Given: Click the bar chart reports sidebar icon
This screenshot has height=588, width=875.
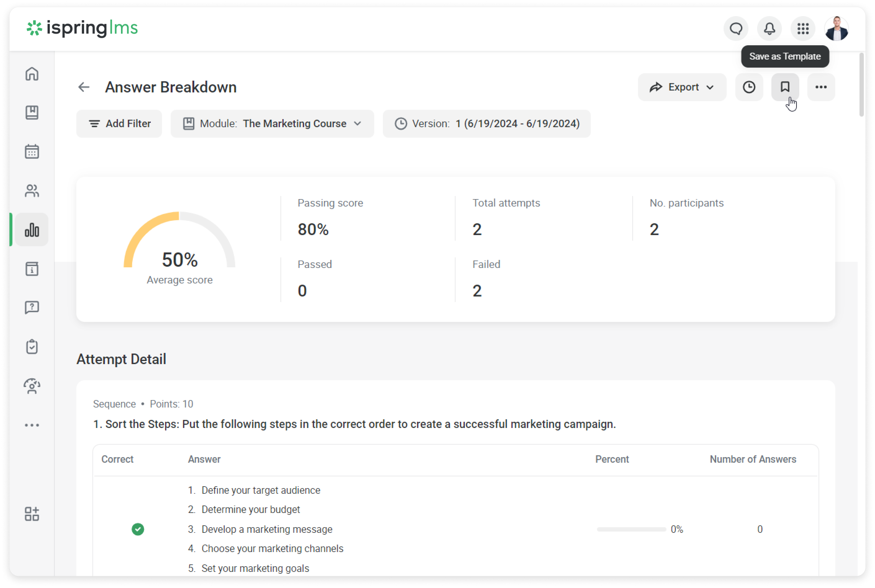Looking at the screenshot, I should pyautogui.click(x=32, y=230).
